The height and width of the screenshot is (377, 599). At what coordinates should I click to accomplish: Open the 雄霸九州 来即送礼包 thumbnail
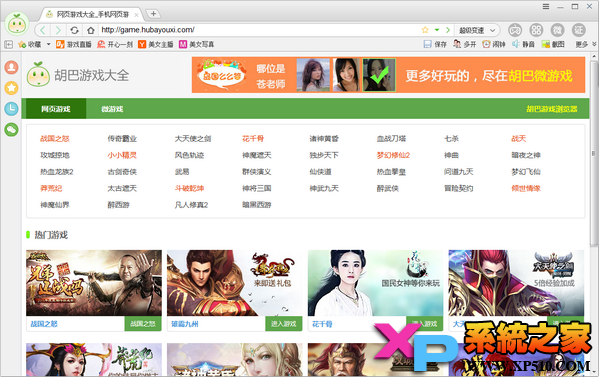click(x=235, y=283)
